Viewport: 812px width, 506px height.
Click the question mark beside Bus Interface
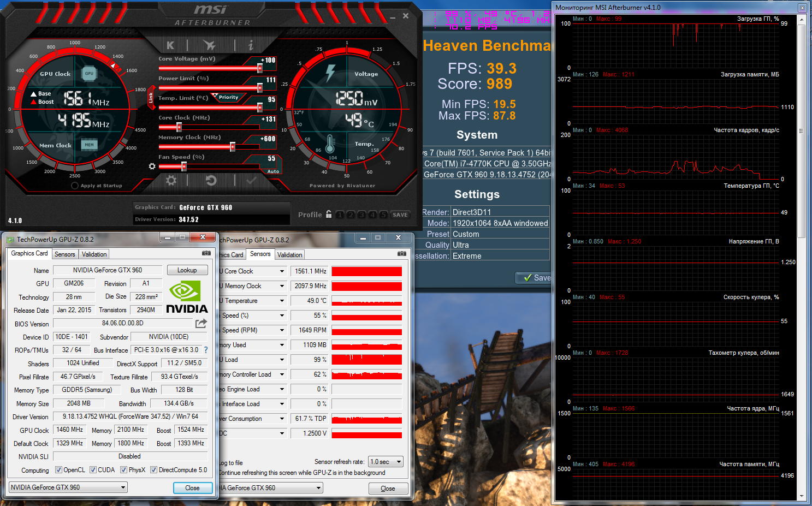point(206,350)
